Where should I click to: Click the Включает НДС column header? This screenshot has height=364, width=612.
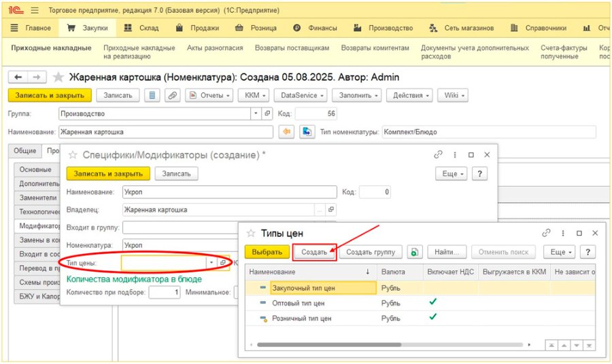click(x=450, y=272)
